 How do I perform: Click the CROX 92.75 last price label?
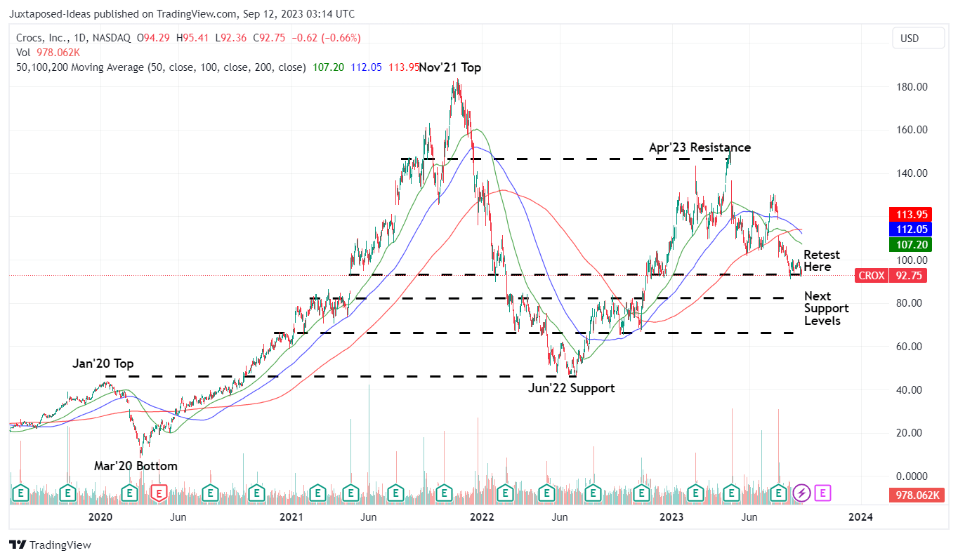(891, 276)
